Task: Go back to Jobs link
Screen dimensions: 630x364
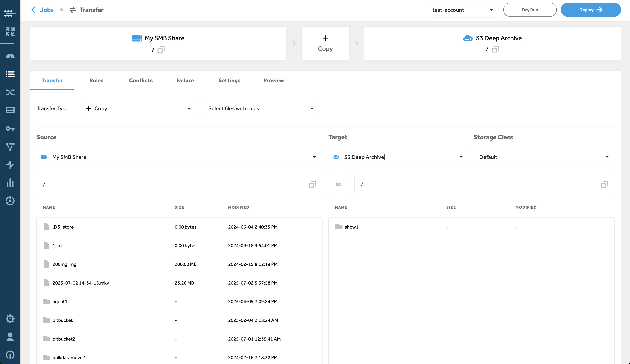Action: (47, 10)
